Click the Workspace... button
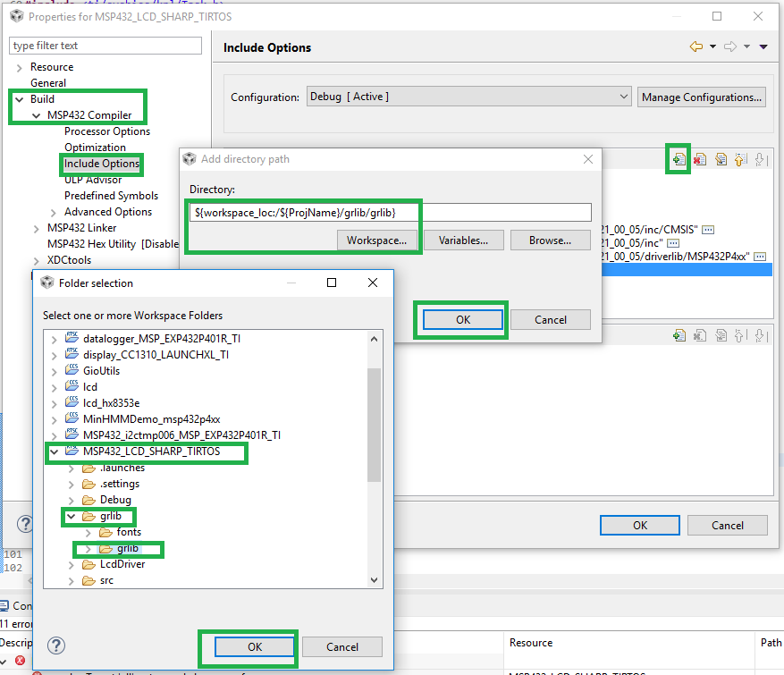The width and height of the screenshot is (784, 675). (x=376, y=240)
